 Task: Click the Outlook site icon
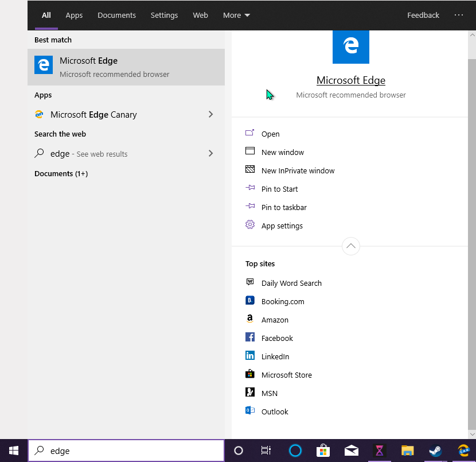point(250,410)
